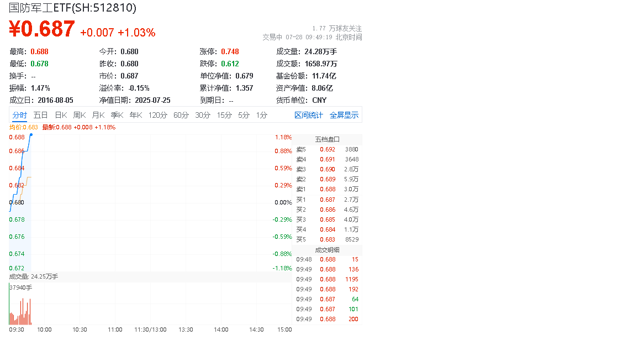Image resolution: width=644 pixels, height=340 pixels.
Task: Click the 资产净值 value 8.06亿
Action: coord(323,88)
